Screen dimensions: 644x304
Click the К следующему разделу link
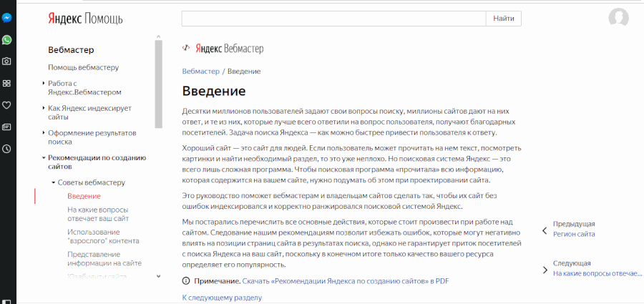coord(222,298)
